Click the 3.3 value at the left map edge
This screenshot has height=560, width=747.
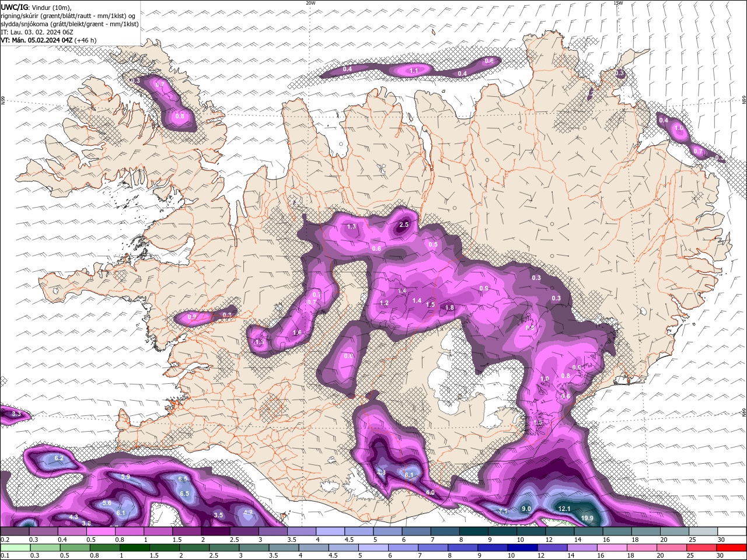16,414
